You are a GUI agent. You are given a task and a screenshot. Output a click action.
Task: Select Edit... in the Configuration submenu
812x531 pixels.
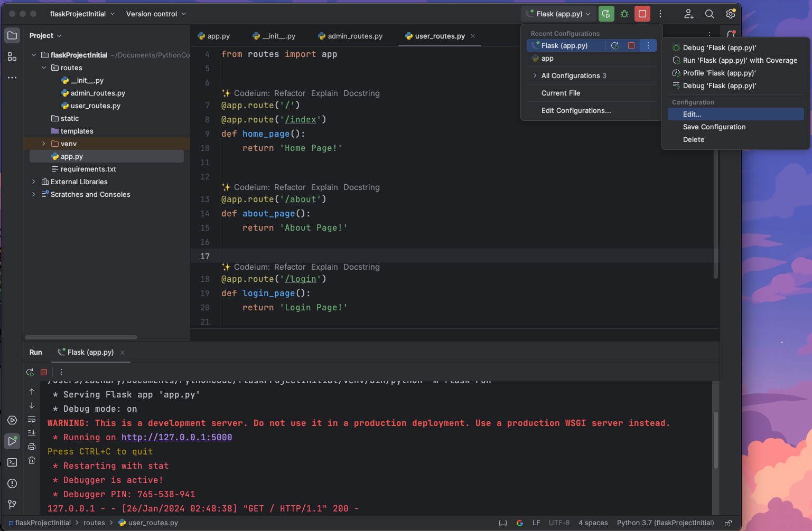point(692,114)
